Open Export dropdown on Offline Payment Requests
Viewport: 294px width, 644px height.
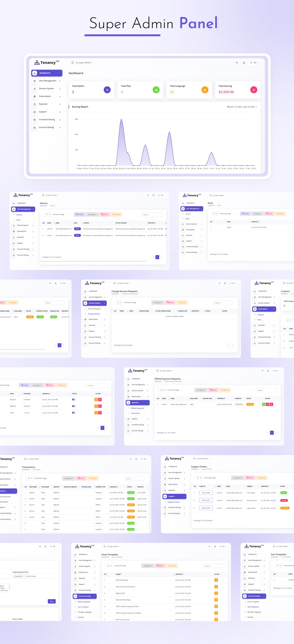(201, 390)
